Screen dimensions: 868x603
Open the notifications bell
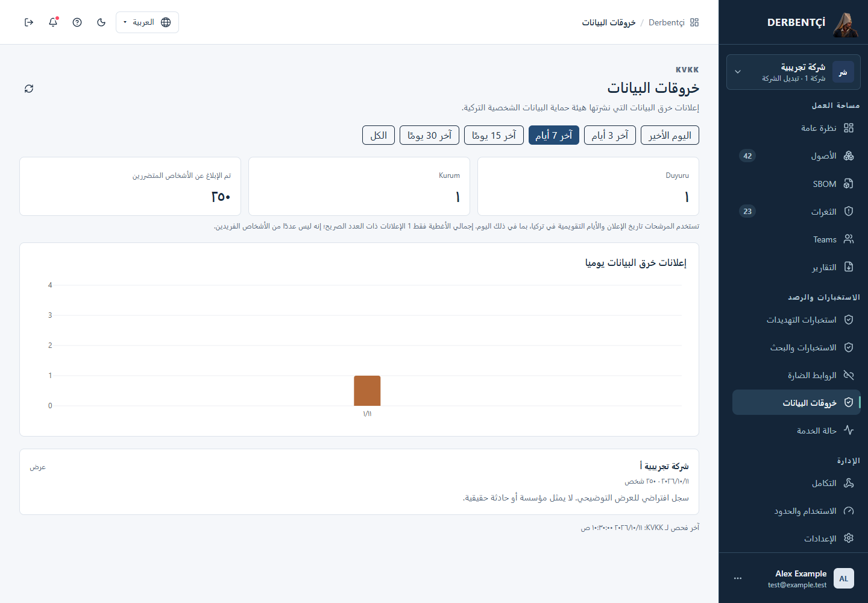coord(53,22)
